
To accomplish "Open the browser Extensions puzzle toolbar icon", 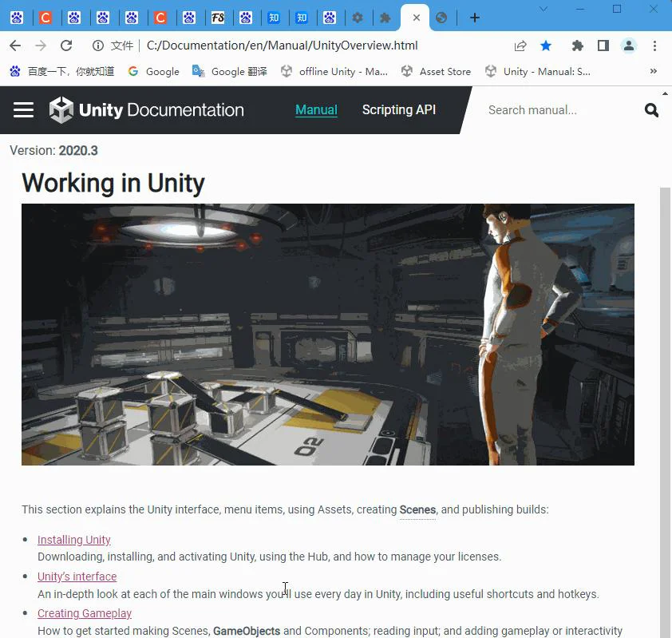I will pos(577,46).
